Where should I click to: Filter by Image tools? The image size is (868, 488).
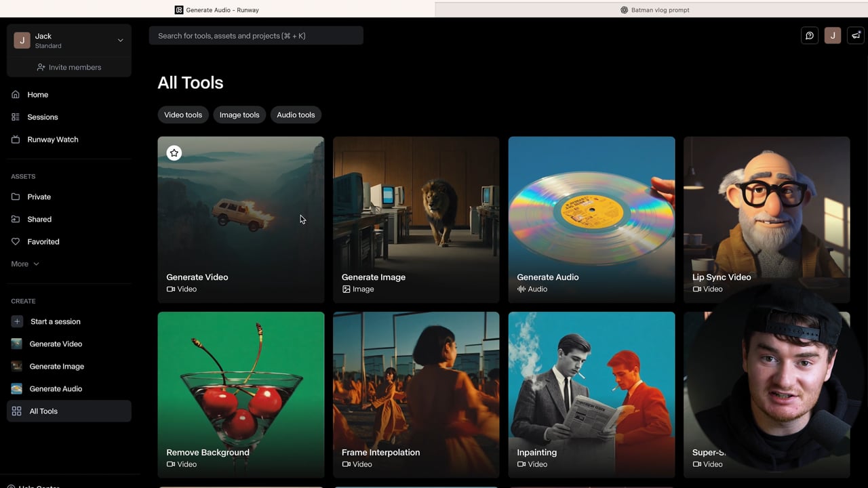[239, 115]
